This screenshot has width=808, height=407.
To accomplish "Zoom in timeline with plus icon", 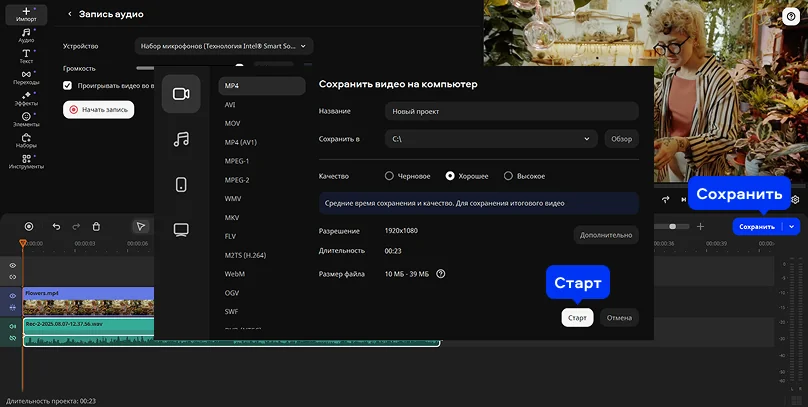I will pos(700,226).
